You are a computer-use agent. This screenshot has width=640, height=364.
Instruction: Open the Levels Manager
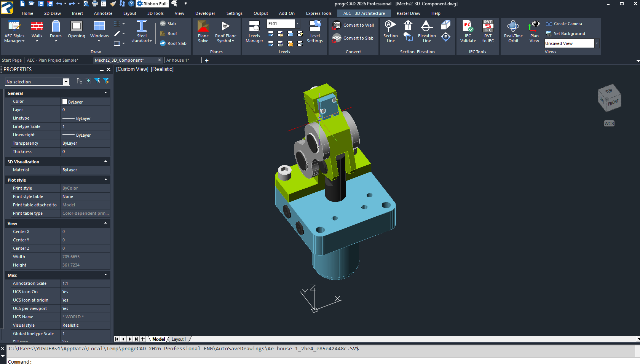254,32
